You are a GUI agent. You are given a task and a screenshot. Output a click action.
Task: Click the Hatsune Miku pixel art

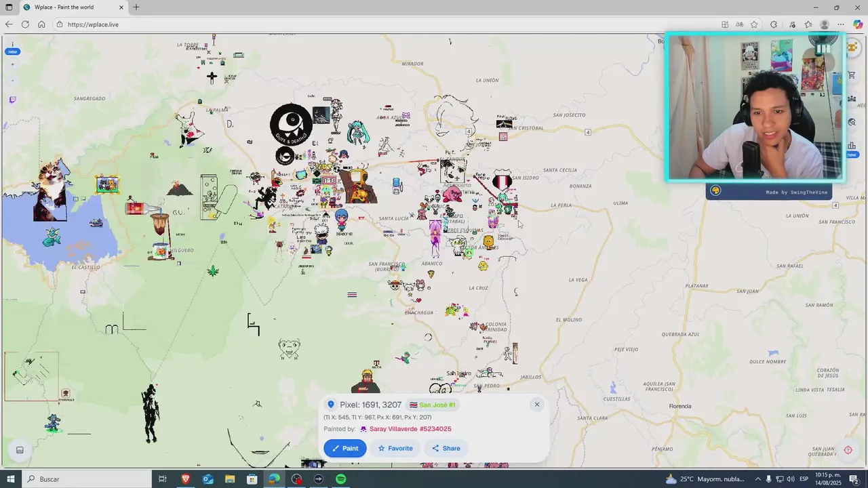pos(357,134)
